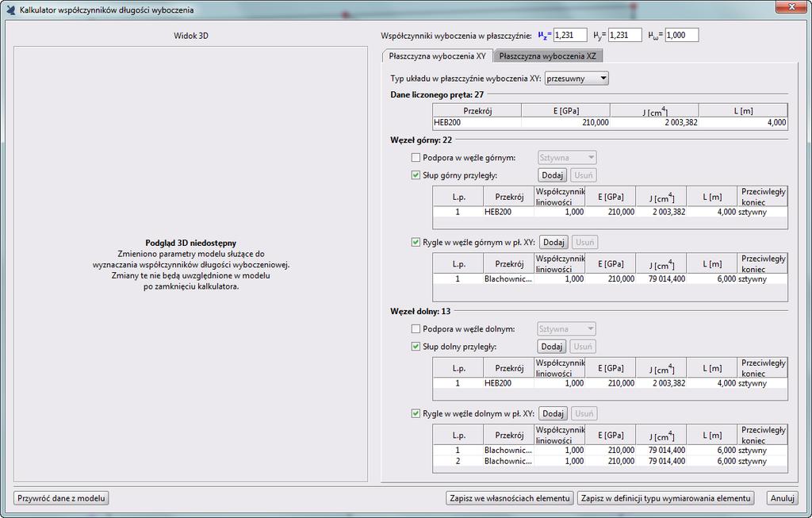The image size is (812, 518).
Task: Select row 2 'Blachownic...' in lower node beams table
Action: [x=610, y=461]
